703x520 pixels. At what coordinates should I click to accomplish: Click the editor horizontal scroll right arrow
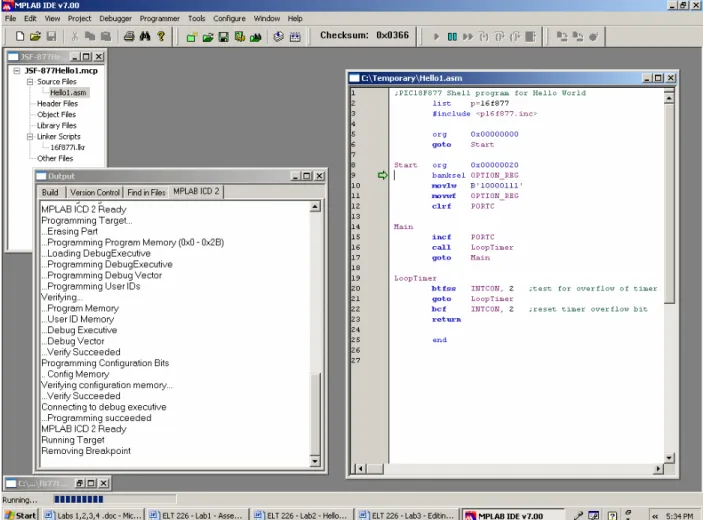[x=658, y=469]
